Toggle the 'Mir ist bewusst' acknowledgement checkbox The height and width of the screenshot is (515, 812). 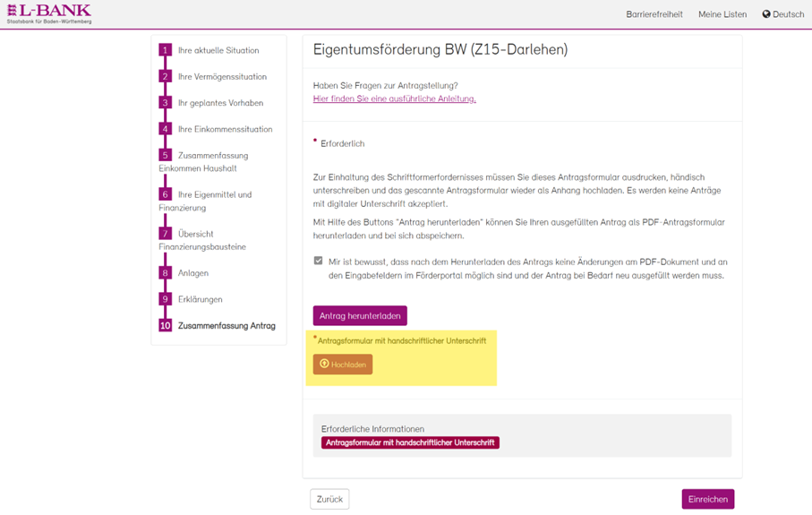pos(318,262)
